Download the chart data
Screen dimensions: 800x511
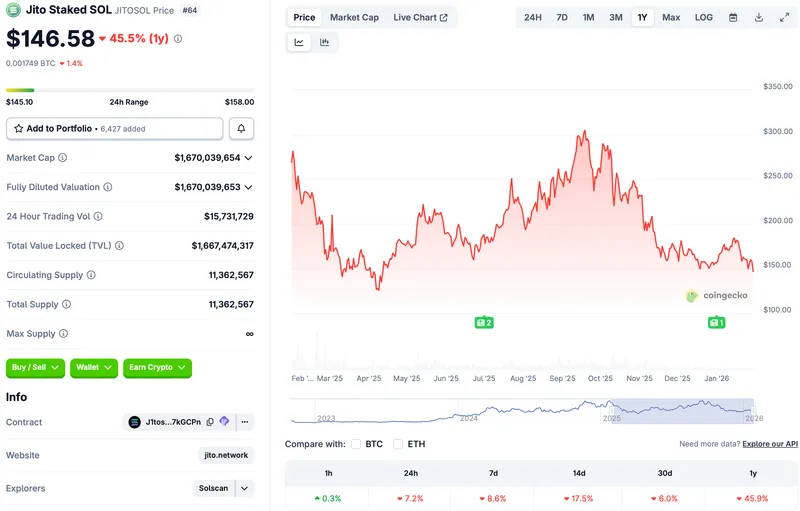(759, 18)
